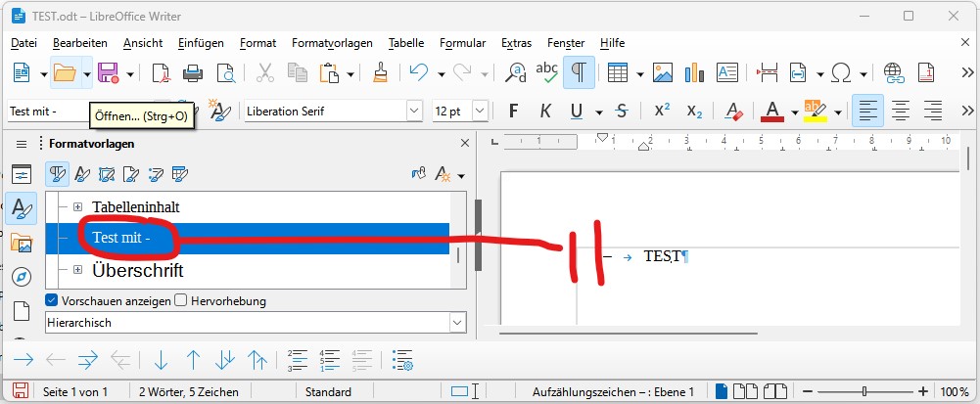Show table styles in Formatvorlagen

pyautogui.click(x=180, y=174)
